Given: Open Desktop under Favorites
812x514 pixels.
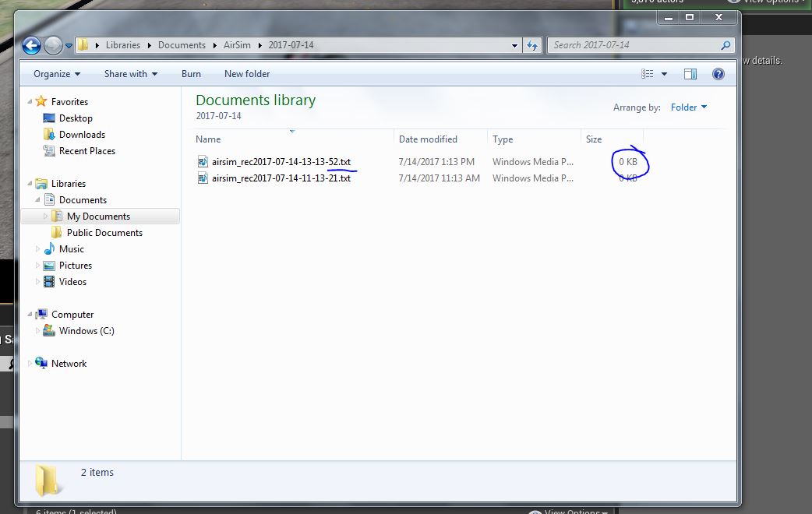Looking at the screenshot, I should (76, 118).
